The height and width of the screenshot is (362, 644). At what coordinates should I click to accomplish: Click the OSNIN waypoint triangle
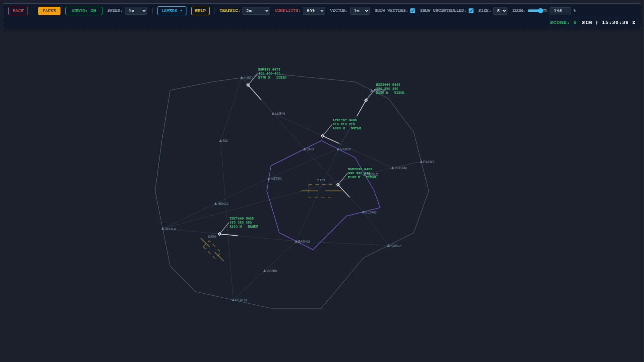(265, 270)
